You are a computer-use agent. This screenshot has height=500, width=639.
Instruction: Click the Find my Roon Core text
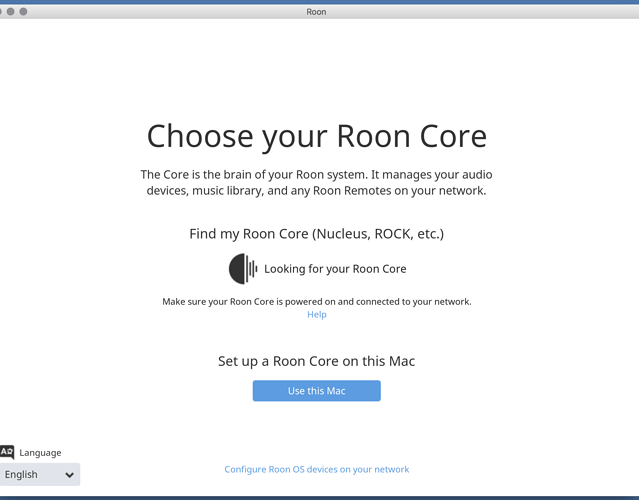[317, 234]
